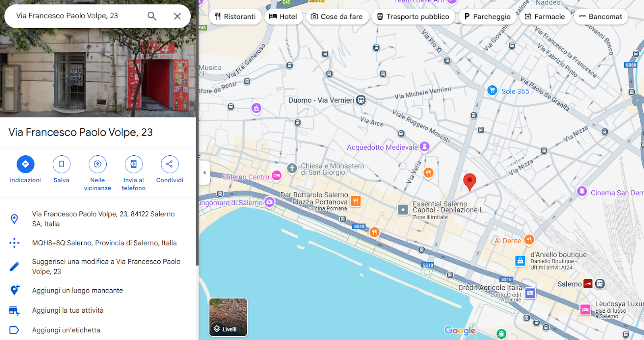Screen dimensions: 644x340
Task: Click Essential Salerno Capitol marker
Action: point(403,210)
